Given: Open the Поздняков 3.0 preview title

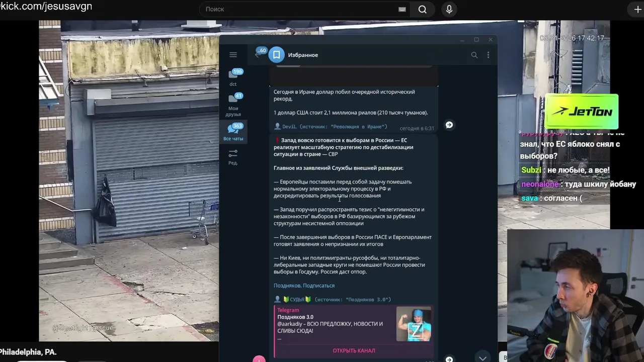Looking at the screenshot, I should pyautogui.click(x=295, y=317).
